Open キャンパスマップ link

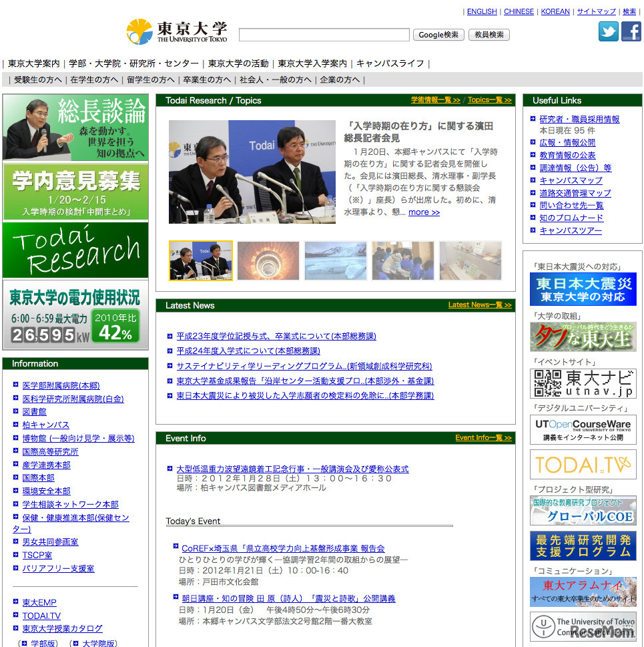(x=571, y=180)
